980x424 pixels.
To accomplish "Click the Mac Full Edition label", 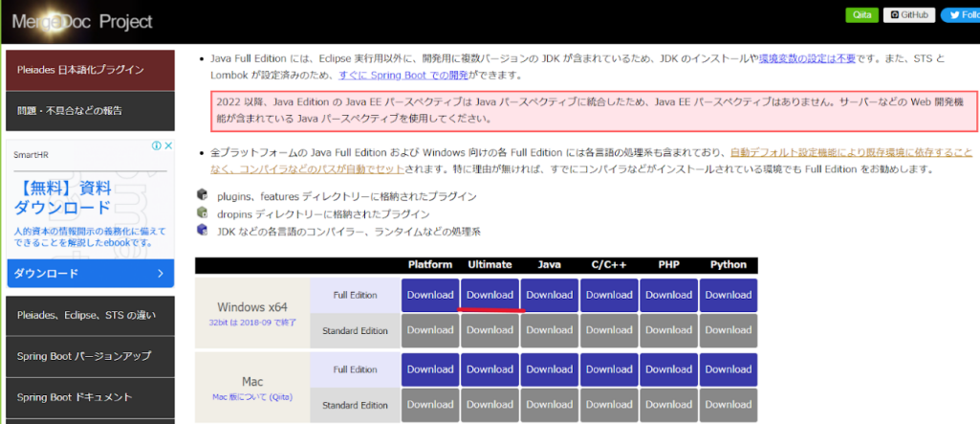I will tap(355, 369).
